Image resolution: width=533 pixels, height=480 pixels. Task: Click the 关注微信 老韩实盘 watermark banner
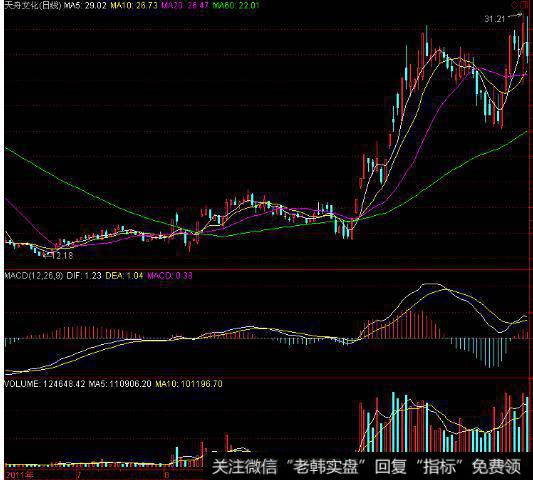point(366,467)
